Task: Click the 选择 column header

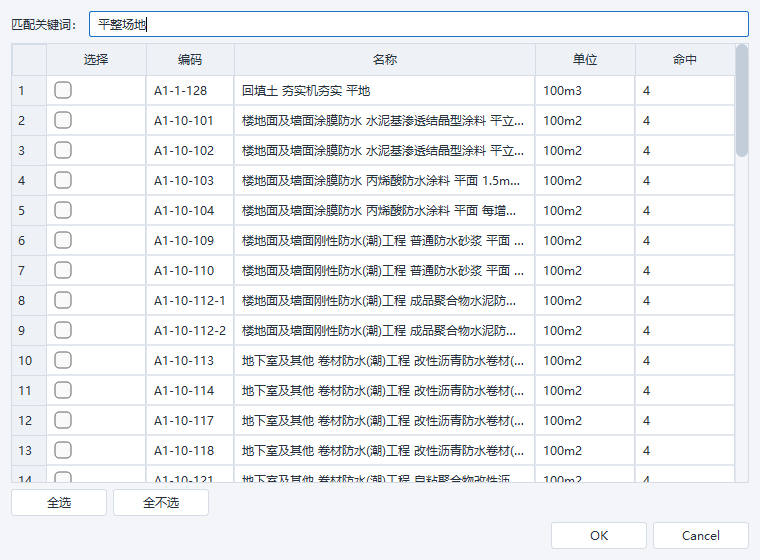Action: (x=96, y=60)
